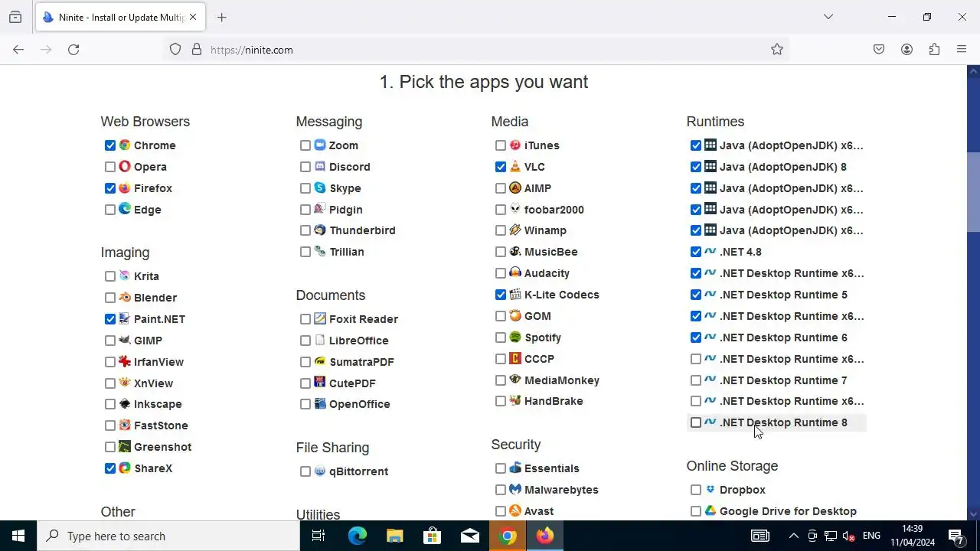Screen dimensions: 980x551
Task: Uncheck the Paint.NET checkbox
Action: point(110,319)
